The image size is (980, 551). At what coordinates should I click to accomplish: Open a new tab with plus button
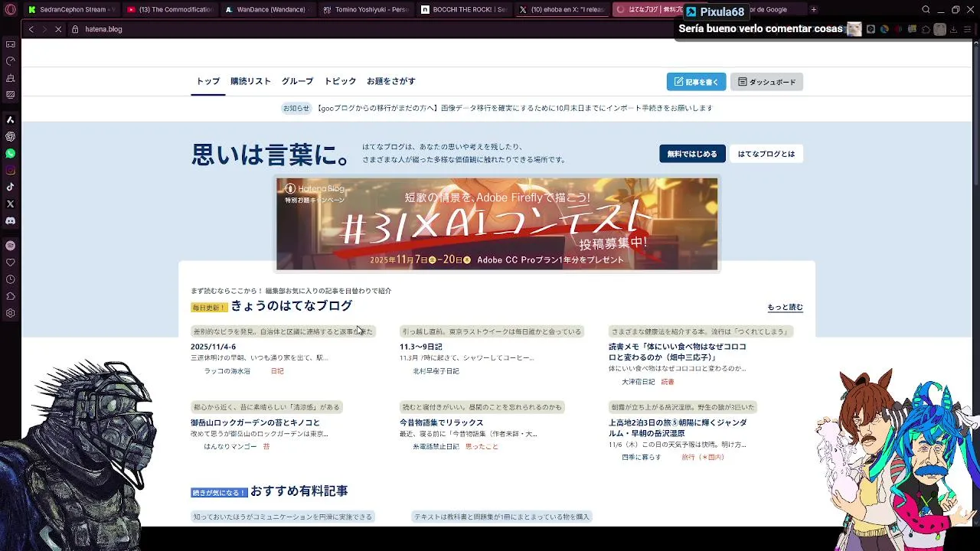point(813,10)
